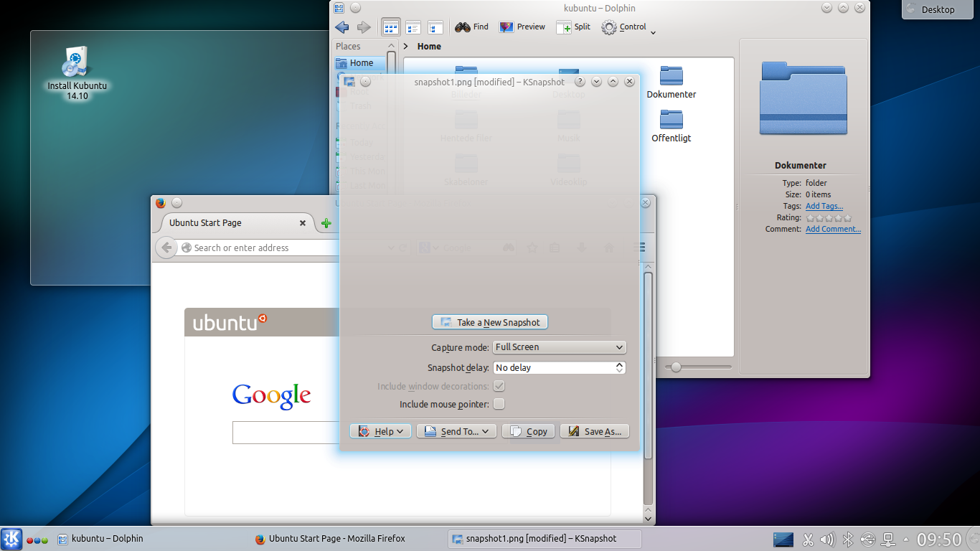Open the KSnapshot window menu icon
Screen dimensions: 980x551
coord(349,82)
